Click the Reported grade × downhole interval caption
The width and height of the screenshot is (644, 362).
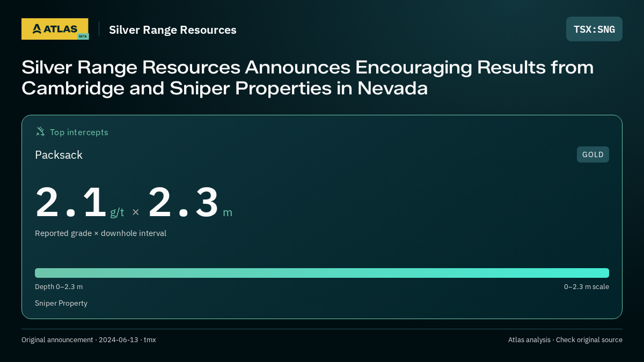pyautogui.click(x=101, y=233)
